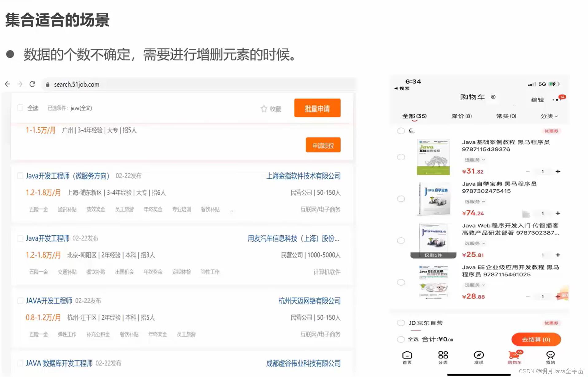The height and width of the screenshot is (377, 588).
Task: Switch to 常买 (0) cart tab
Action: pos(506,116)
